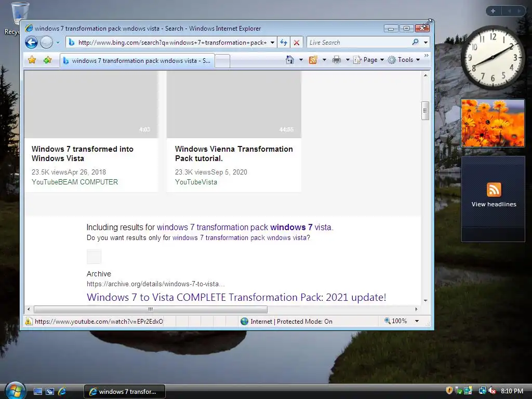Expand the Print options dropdown arrow
532x399 pixels.
click(x=348, y=60)
